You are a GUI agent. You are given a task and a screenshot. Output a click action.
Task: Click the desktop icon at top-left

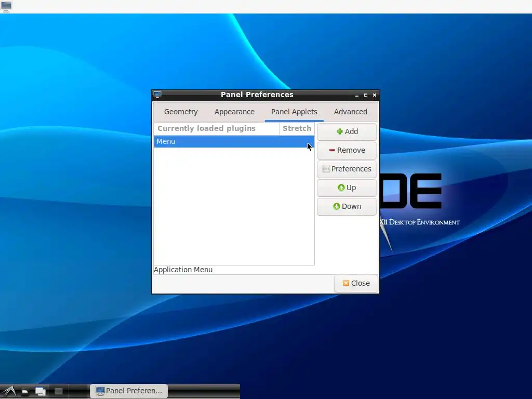pyautogui.click(x=6, y=6)
